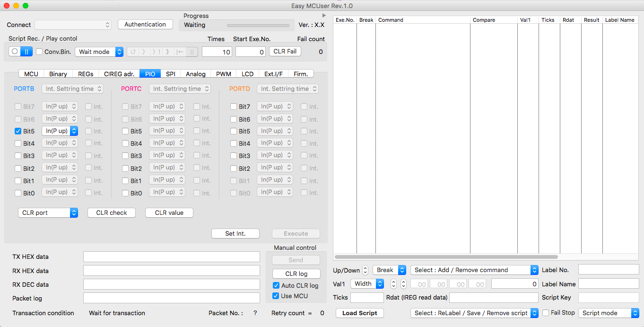The width and height of the screenshot is (644, 327).
Task: Click the script record circle button
Action: click(15, 52)
